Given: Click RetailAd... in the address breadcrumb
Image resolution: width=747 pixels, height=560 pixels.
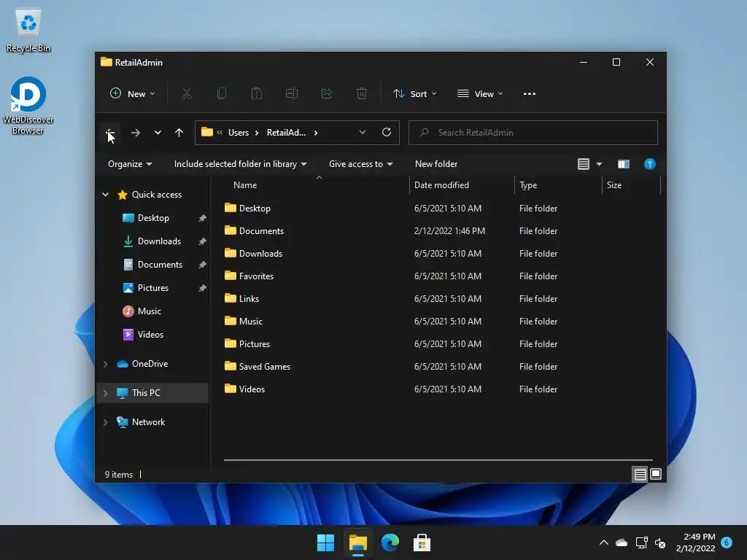Looking at the screenshot, I should (x=286, y=133).
